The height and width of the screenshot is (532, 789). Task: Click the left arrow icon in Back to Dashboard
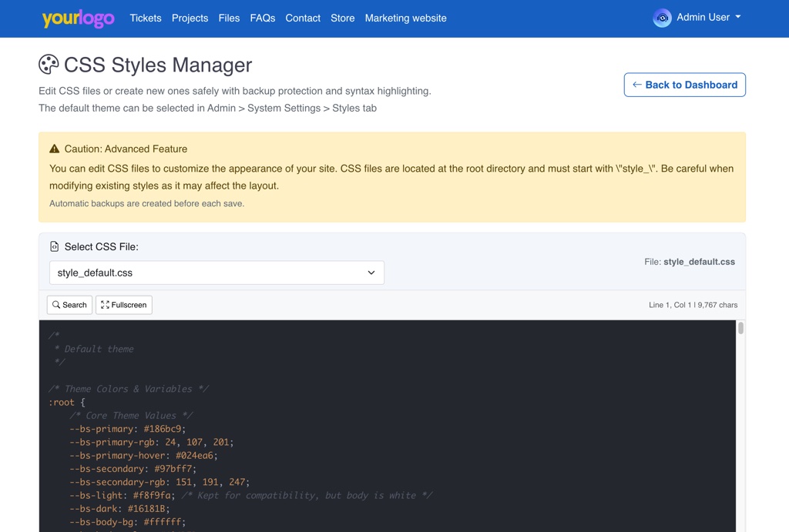(636, 85)
